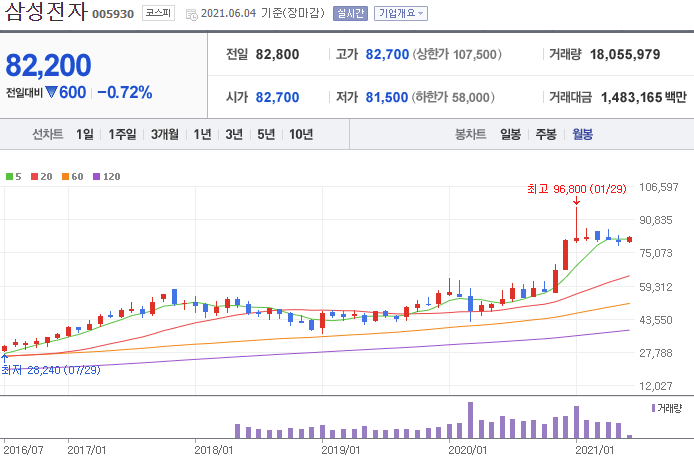Switch to 주봉 weekly candle chart

click(546, 134)
